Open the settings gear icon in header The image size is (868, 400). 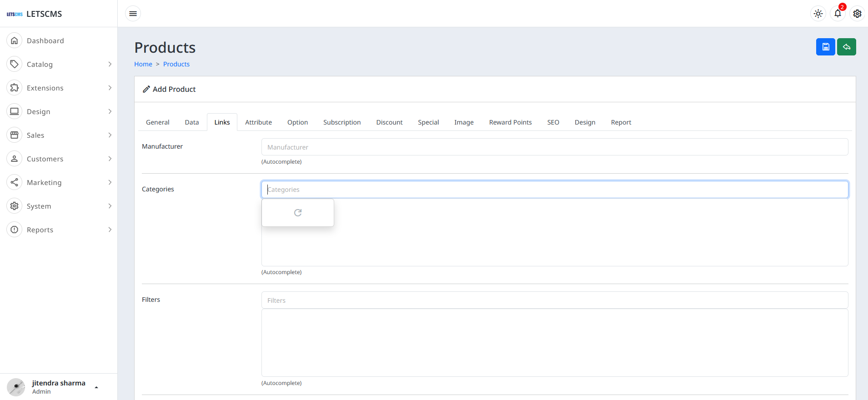click(x=857, y=14)
